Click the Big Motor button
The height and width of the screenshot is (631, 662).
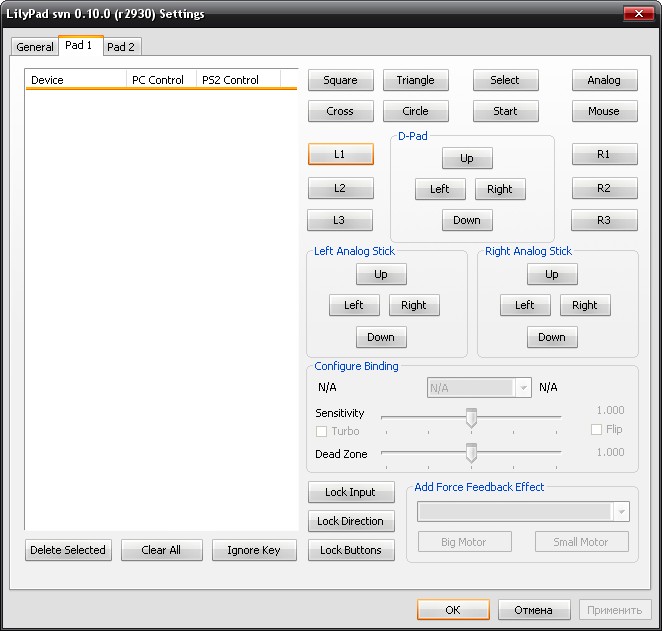[x=464, y=542]
